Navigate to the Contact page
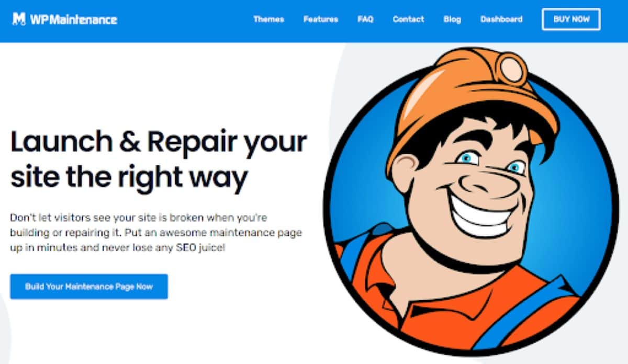628x364 pixels. pyautogui.click(x=408, y=19)
